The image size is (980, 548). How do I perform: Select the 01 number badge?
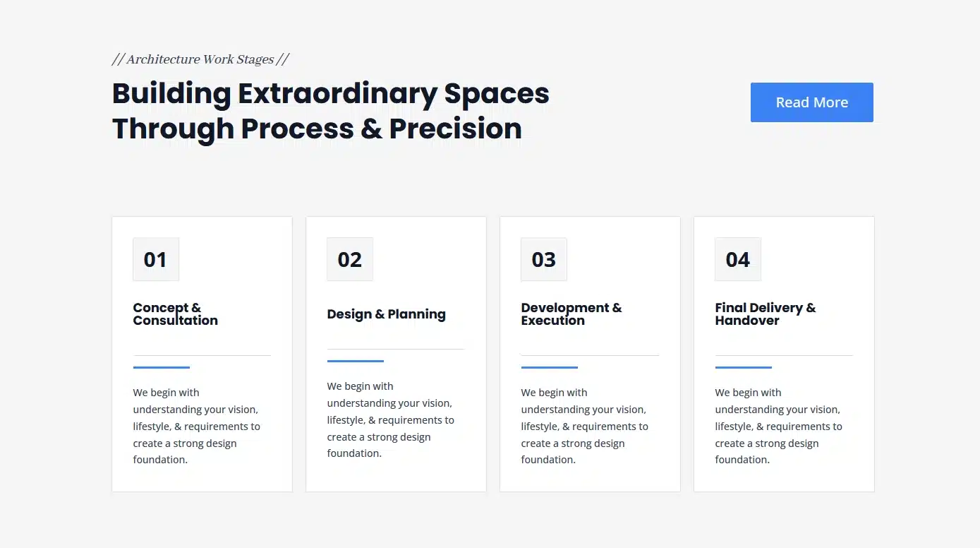pyautogui.click(x=156, y=259)
